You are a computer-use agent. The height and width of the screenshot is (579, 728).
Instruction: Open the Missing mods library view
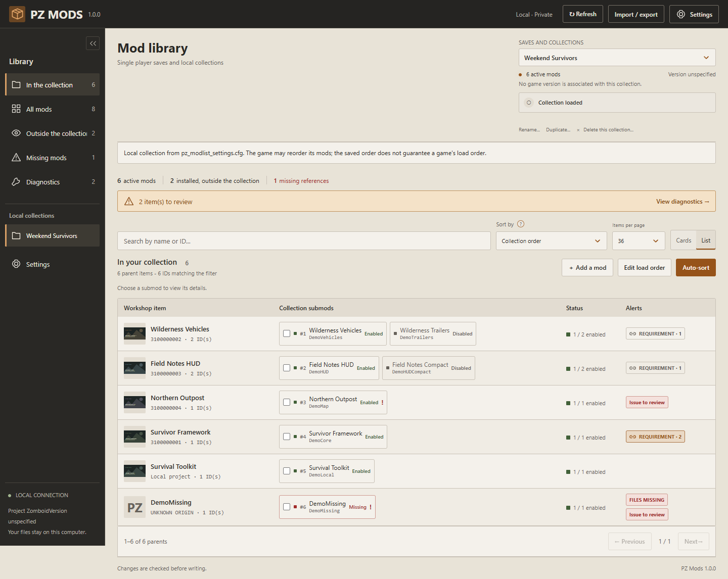53,158
